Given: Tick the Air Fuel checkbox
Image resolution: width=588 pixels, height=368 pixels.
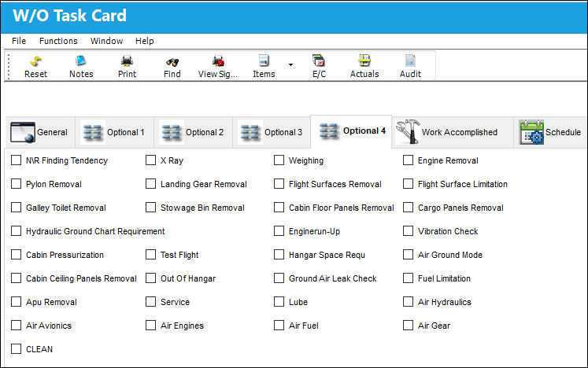Looking at the screenshot, I should coord(279,326).
